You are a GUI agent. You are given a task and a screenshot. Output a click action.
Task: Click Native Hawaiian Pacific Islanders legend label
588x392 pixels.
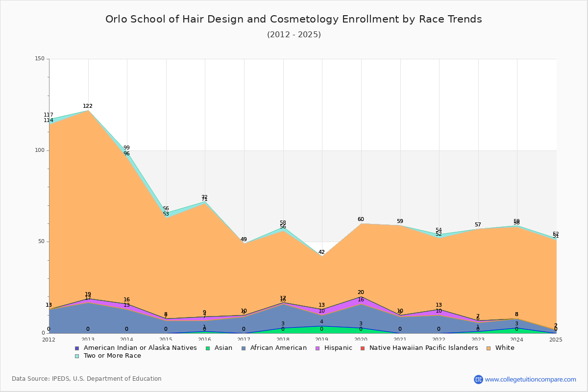(x=424, y=348)
